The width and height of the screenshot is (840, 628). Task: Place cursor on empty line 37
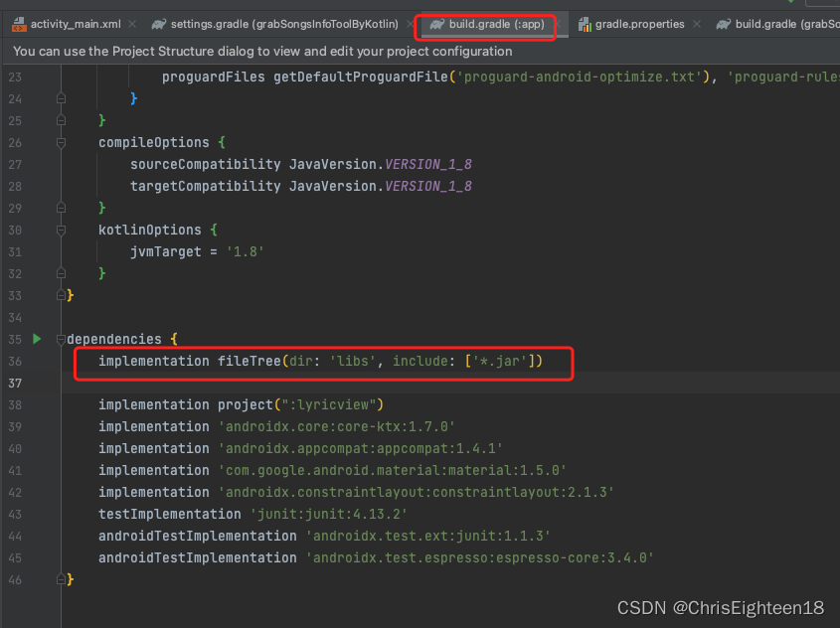[450, 384]
